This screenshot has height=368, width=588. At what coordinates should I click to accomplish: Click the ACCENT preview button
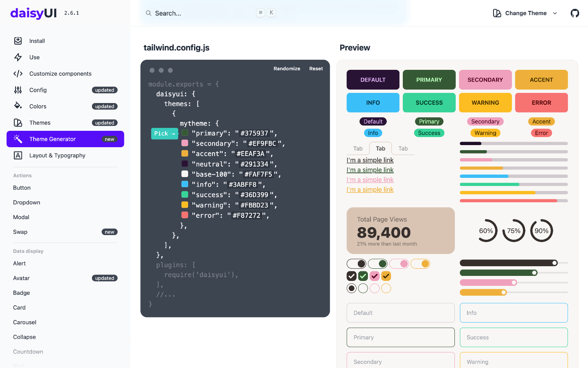click(x=541, y=79)
